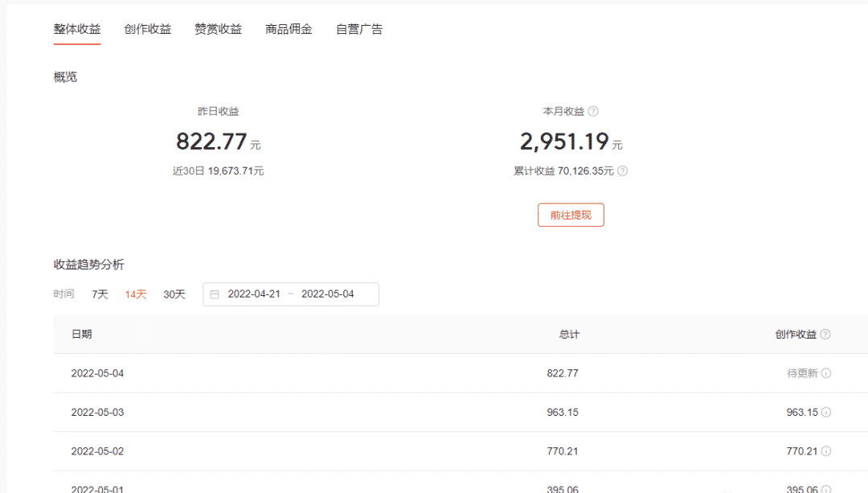Click the 2022-05-04 date cell
The height and width of the screenshot is (493, 868).
click(x=97, y=373)
